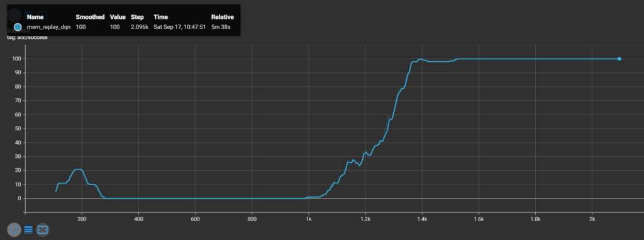The height and width of the screenshot is (240, 644).
Task: Click the highlighted end data point on curve
Action: click(619, 59)
